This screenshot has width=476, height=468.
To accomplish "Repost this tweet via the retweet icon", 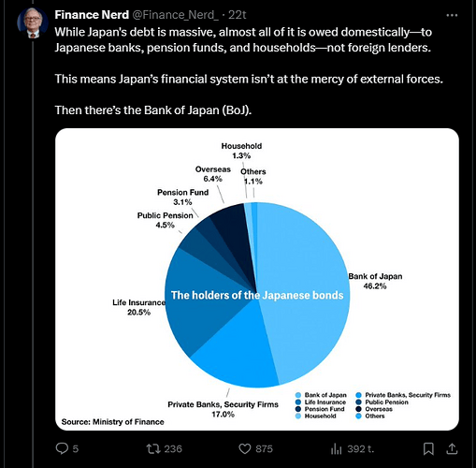I will (x=153, y=448).
